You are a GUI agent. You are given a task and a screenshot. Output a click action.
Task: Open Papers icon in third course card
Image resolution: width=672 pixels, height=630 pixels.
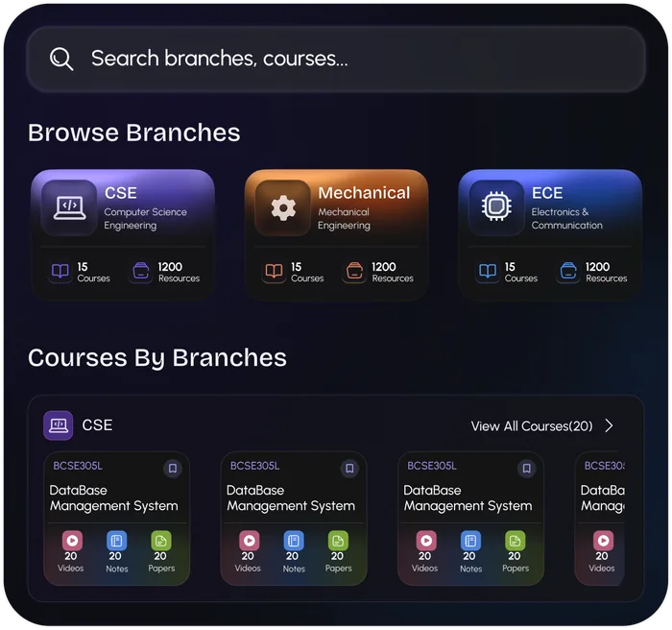516,541
